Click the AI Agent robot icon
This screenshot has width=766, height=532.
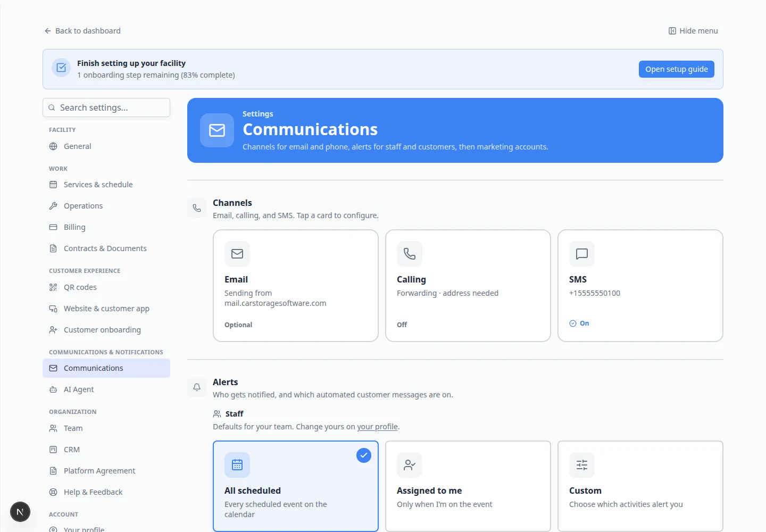click(53, 389)
